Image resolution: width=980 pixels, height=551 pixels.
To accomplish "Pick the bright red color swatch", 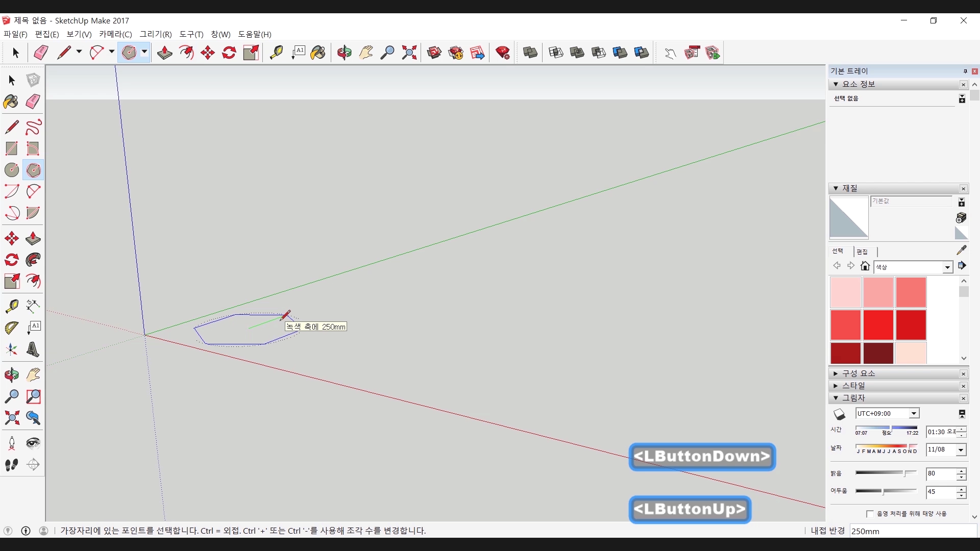I will [878, 325].
